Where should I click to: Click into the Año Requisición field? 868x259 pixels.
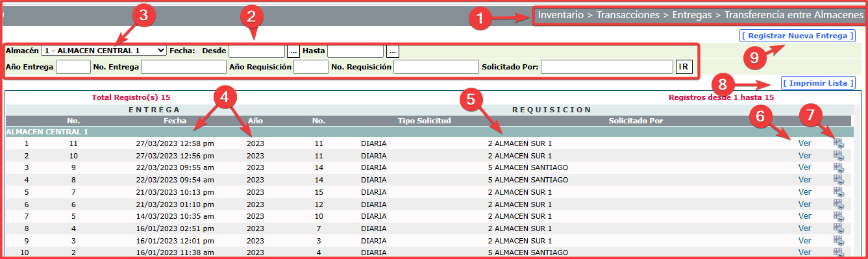[311, 66]
